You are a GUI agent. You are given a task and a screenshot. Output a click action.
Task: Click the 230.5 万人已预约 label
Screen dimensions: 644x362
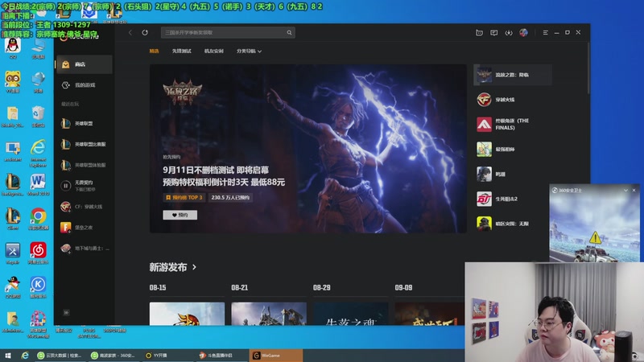230,197
